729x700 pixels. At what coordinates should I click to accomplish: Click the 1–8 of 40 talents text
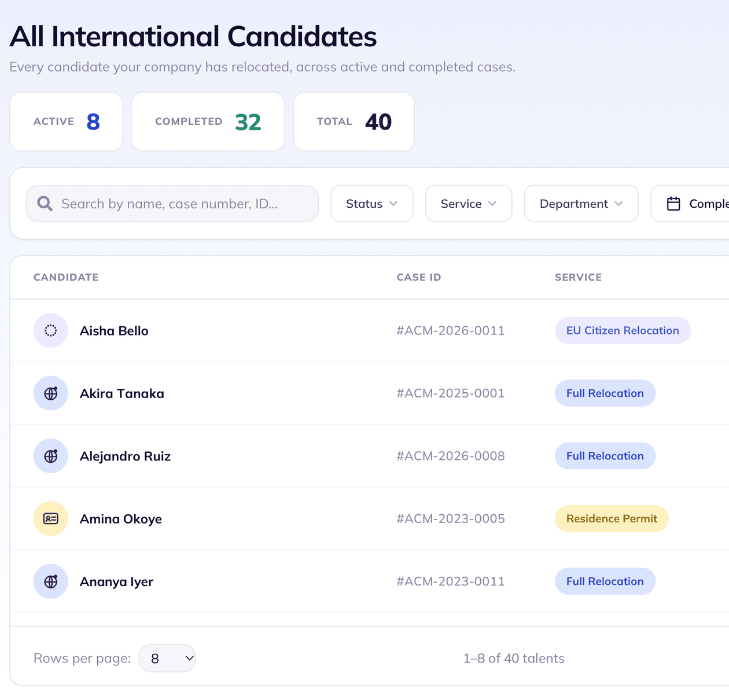click(514, 658)
